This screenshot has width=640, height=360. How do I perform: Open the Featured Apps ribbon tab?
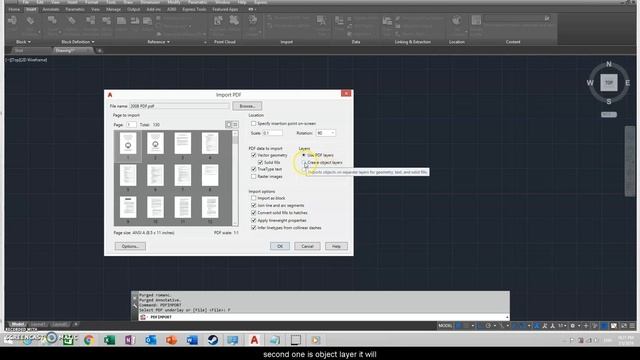tap(225, 9)
